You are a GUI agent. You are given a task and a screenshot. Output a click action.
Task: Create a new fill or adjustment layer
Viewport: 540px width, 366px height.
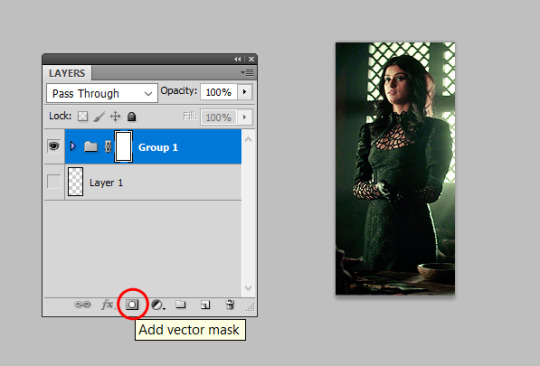click(158, 305)
